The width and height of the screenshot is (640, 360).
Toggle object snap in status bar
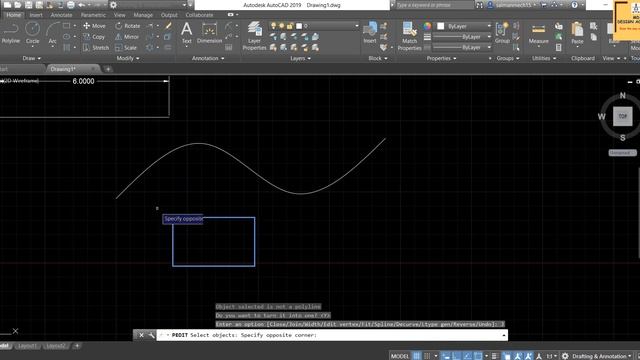(x=478, y=356)
